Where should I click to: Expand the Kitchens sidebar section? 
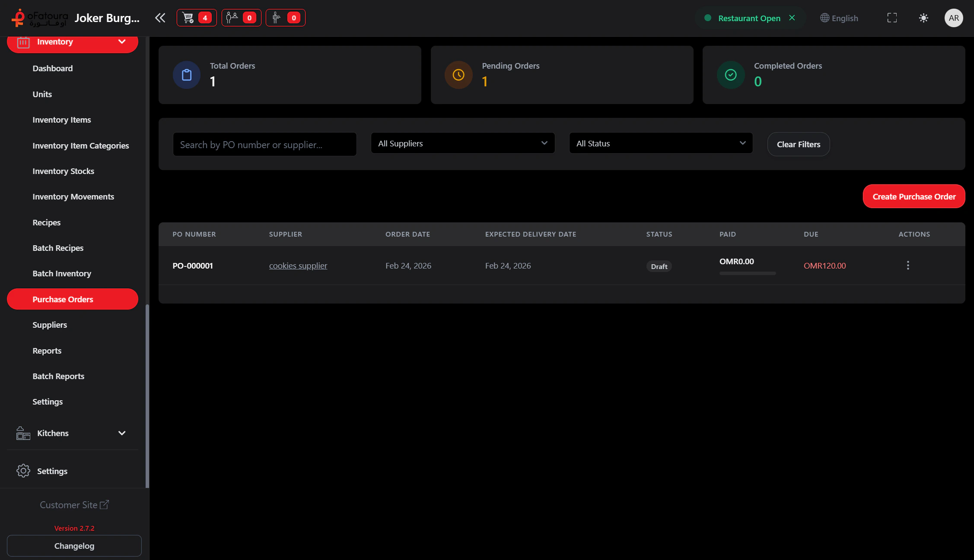tap(72, 433)
